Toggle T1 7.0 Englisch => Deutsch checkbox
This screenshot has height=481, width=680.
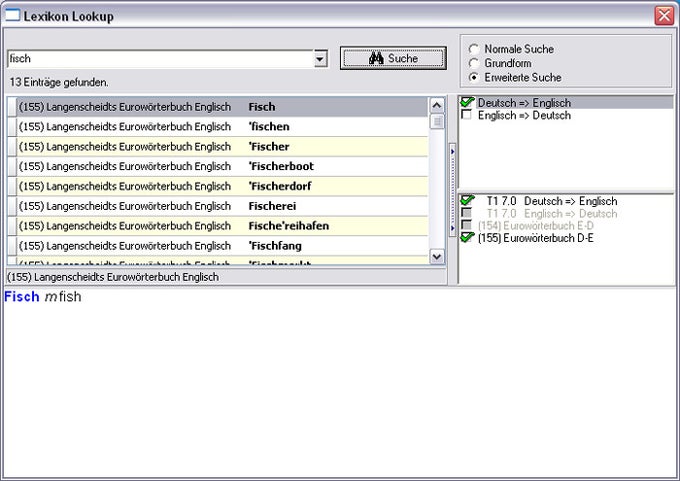(x=467, y=213)
